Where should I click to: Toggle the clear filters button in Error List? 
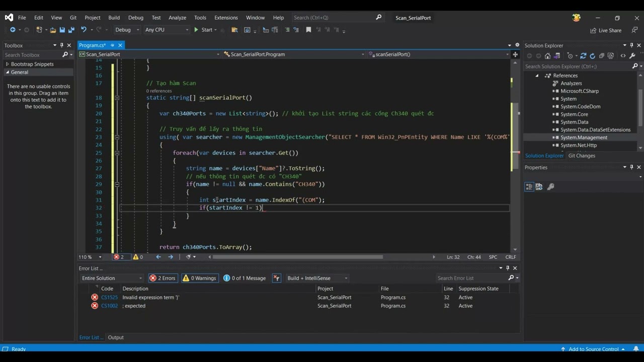click(x=276, y=278)
